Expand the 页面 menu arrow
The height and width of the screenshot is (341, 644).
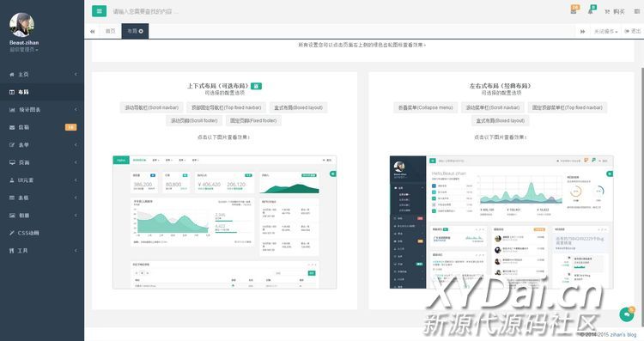(76, 162)
